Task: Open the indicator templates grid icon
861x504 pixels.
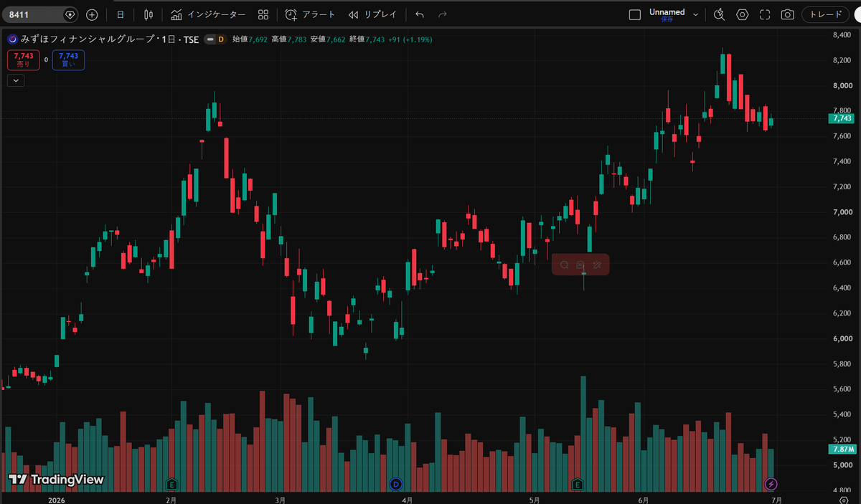Action: pos(263,14)
